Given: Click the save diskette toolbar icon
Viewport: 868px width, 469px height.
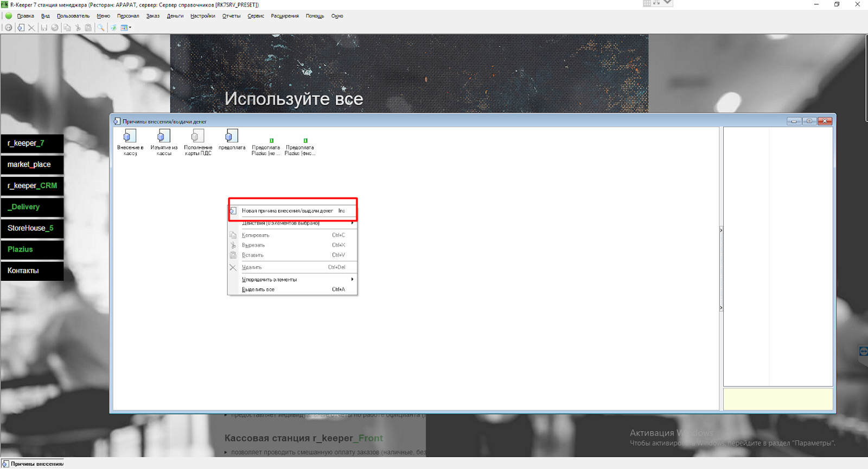Looking at the screenshot, I should click(x=44, y=28).
